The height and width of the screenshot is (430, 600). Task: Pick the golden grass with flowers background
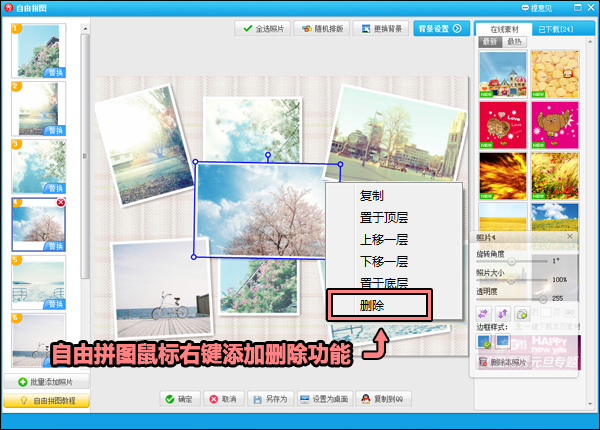tap(555, 176)
